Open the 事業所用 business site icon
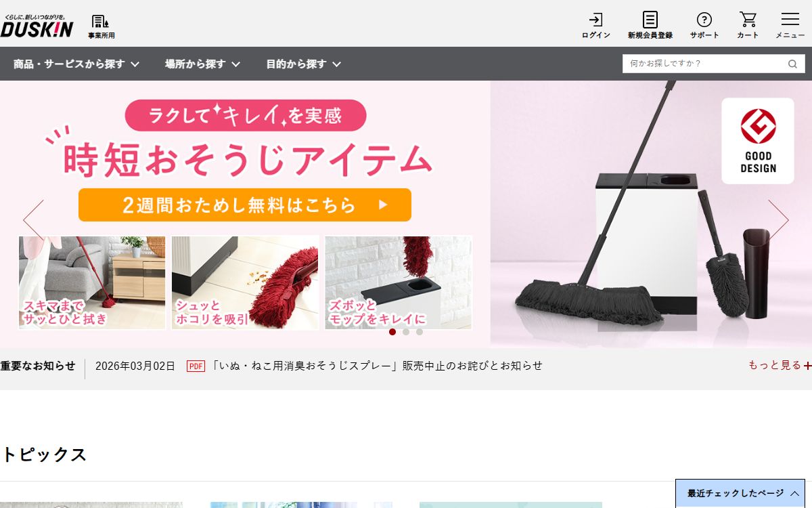Image resolution: width=812 pixels, height=508 pixels. click(101, 26)
